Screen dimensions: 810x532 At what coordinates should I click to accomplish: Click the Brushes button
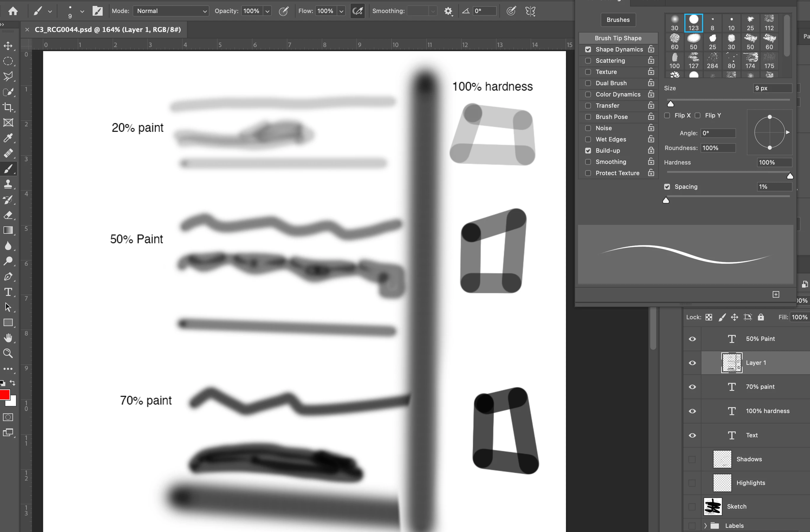pyautogui.click(x=618, y=20)
